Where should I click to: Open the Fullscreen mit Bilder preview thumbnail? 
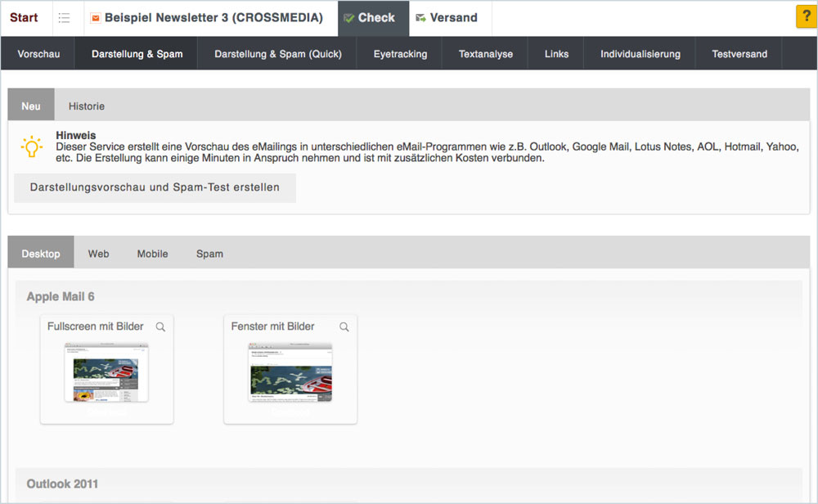pyautogui.click(x=106, y=372)
